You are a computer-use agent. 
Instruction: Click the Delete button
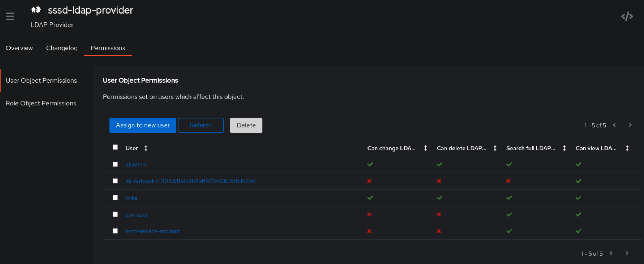pyautogui.click(x=246, y=125)
